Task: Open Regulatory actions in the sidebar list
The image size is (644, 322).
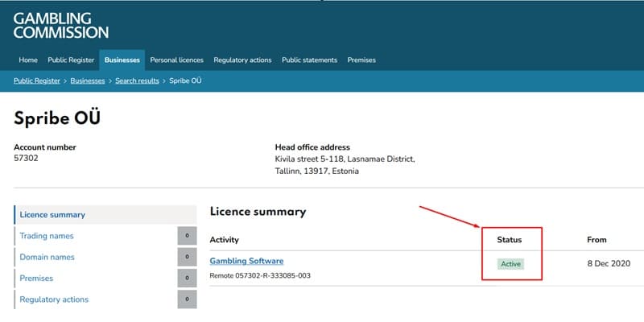Action: (54, 299)
